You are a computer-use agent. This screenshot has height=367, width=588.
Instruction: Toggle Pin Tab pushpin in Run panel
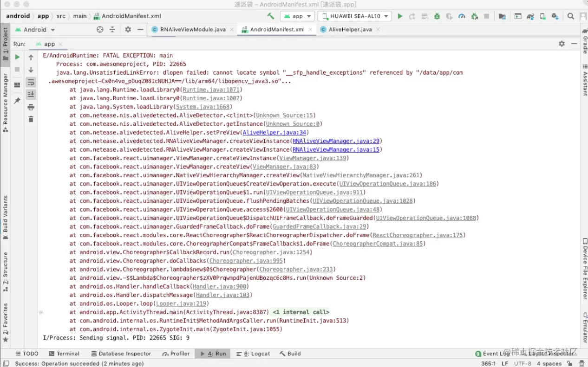click(17, 100)
